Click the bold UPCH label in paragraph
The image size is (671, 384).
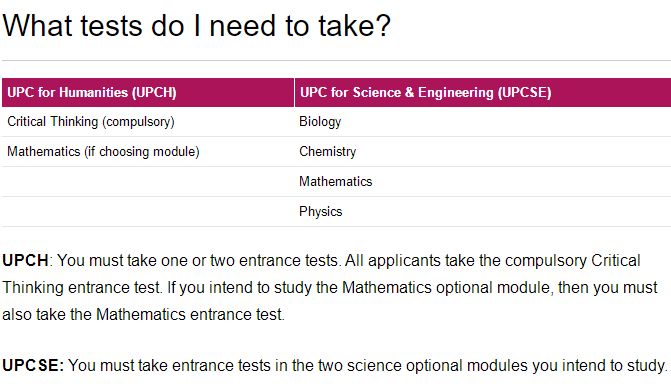[x=25, y=260]
